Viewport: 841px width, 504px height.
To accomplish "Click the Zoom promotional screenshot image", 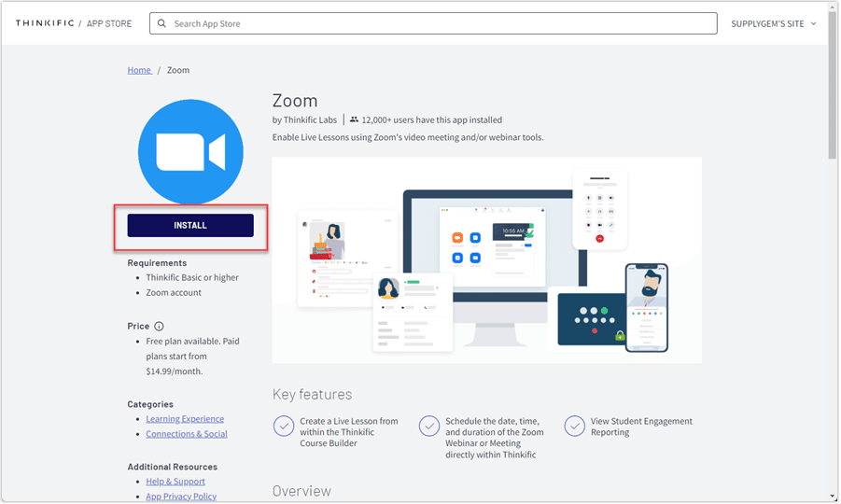I will point(487,260).
